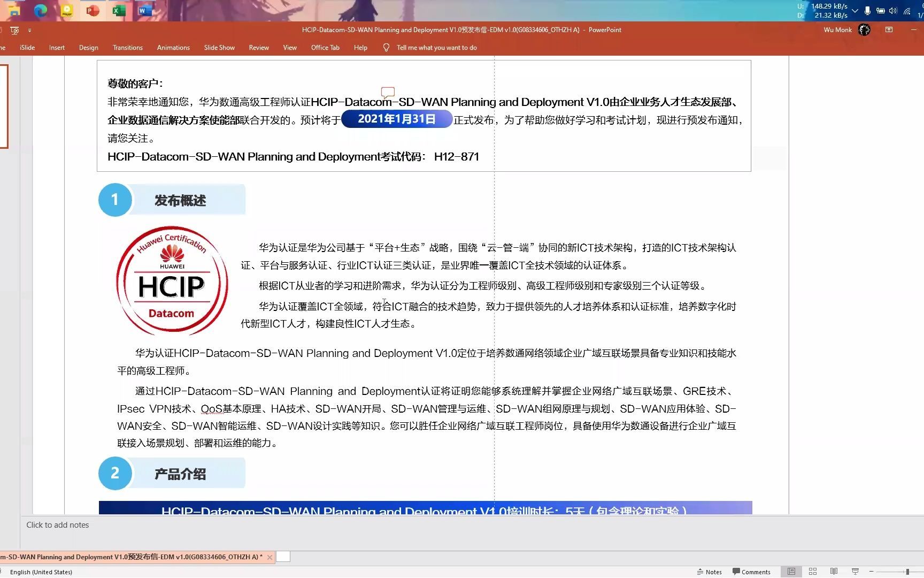Click English (United States) language indicator
Image resolution: width=924 pixels, height=578 pixels.
(41, 572)
